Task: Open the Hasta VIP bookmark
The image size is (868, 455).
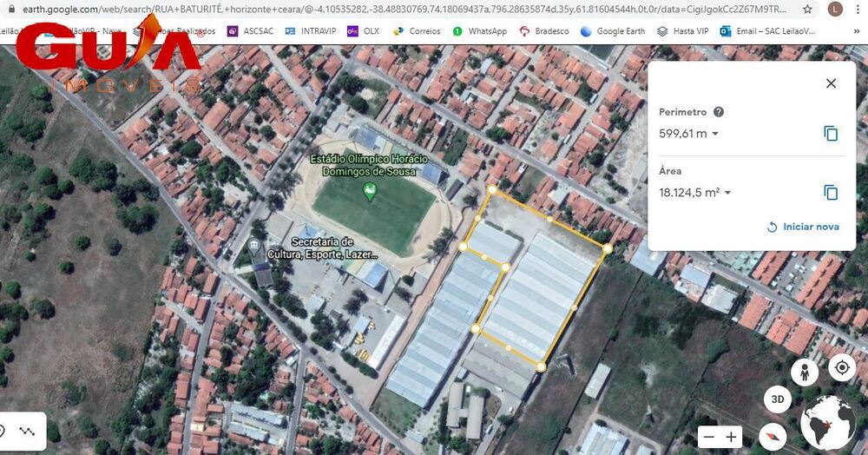Action: click(682, 31)
